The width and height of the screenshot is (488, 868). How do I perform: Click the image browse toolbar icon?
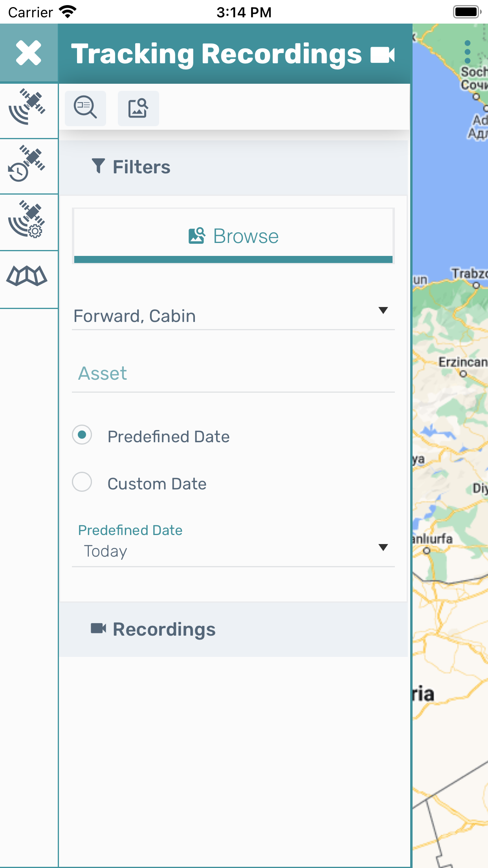tap(138, 108)
